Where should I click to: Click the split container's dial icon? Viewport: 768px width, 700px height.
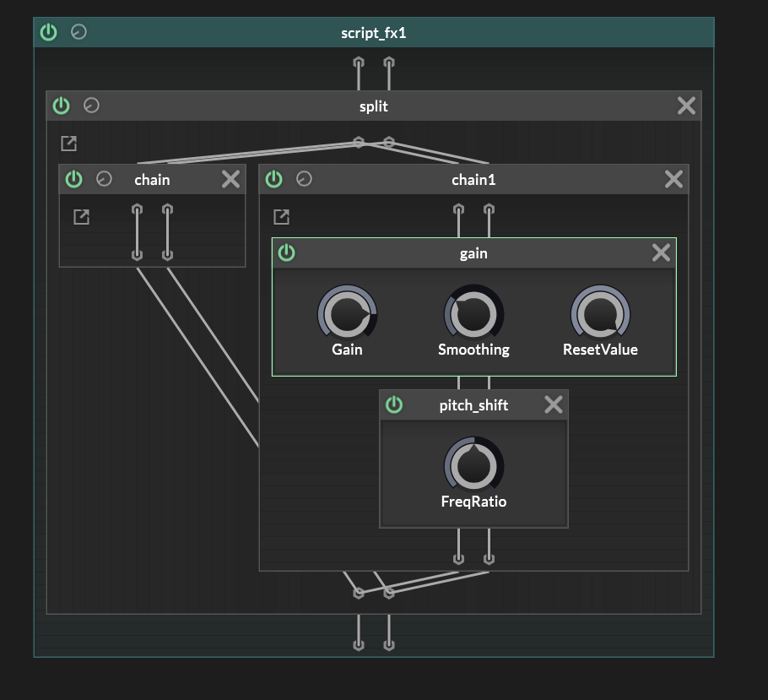(x=91, y=106)
